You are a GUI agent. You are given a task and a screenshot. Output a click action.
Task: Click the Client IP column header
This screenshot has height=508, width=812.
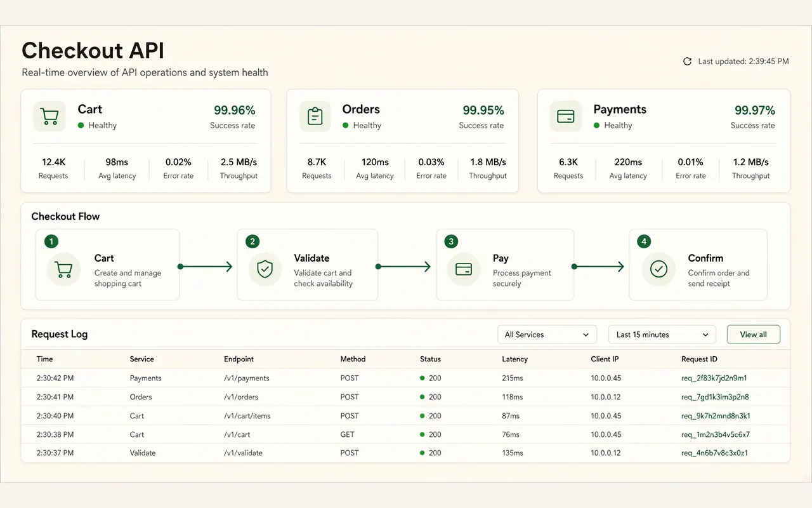[605, 359]
